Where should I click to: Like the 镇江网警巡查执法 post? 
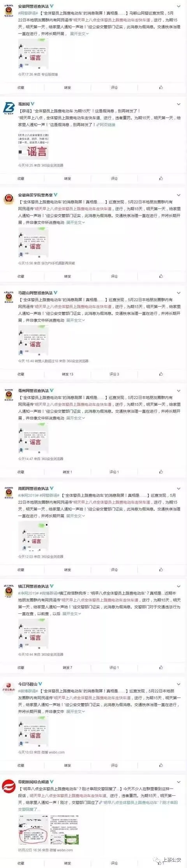pyautogui.click(x=161, y=667)
